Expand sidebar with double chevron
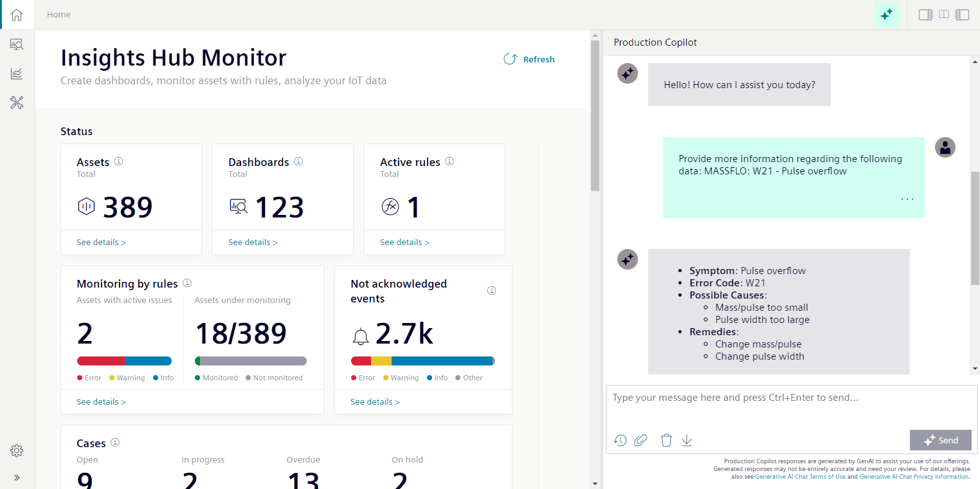The image size is (980, 489). pyautogui.click(x=17, y=477)
